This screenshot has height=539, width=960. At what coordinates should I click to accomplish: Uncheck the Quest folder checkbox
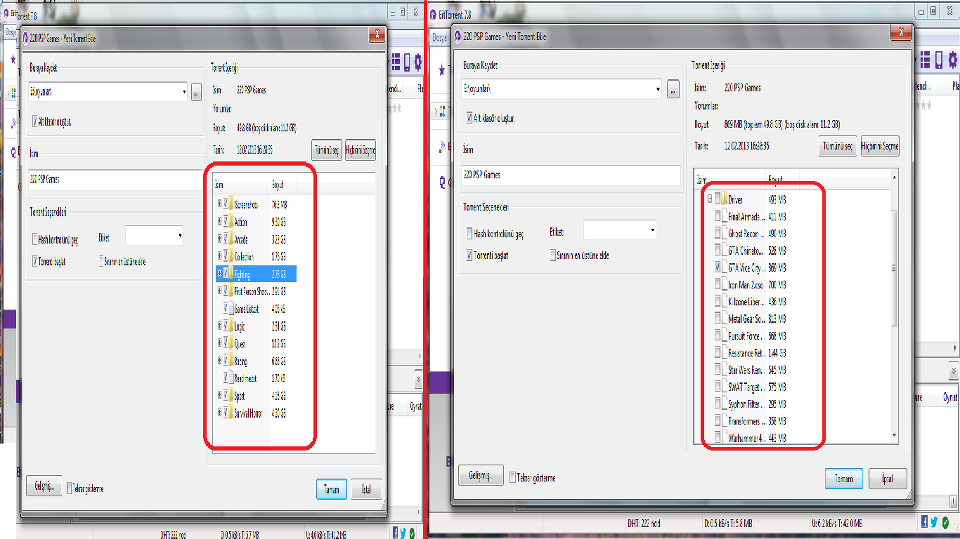pos(225,343)
